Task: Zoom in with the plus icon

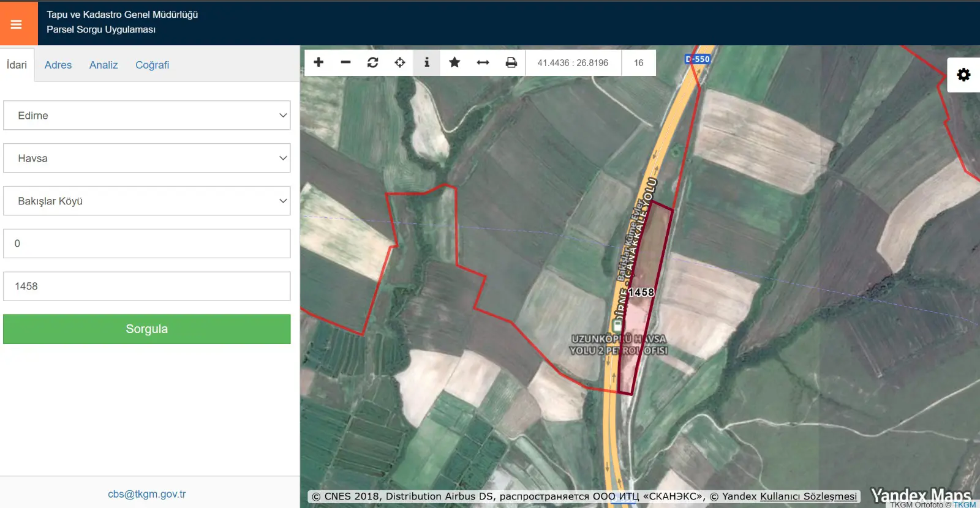Action: 318,62
